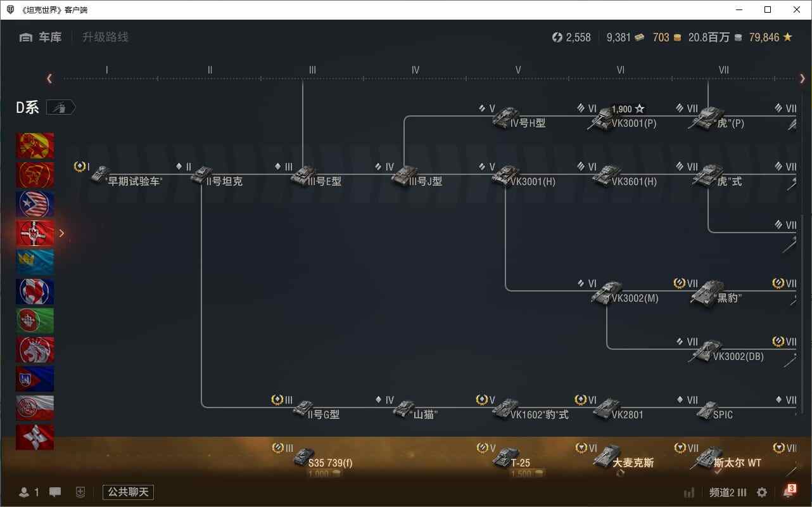Open notifications bell with badge 3
This screenshot has height=507, width=812.
pos(789,491)
